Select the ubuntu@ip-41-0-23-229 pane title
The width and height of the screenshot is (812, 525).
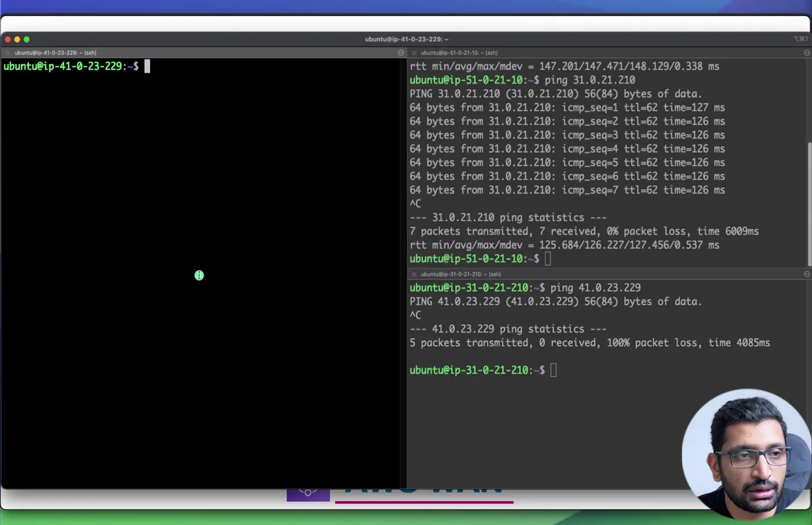click(56, 53)
